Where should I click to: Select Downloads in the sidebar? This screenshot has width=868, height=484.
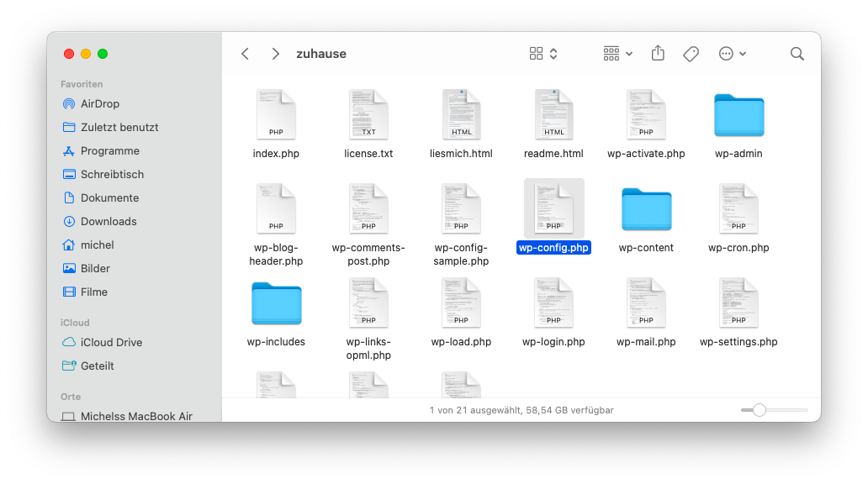(108, 222)
